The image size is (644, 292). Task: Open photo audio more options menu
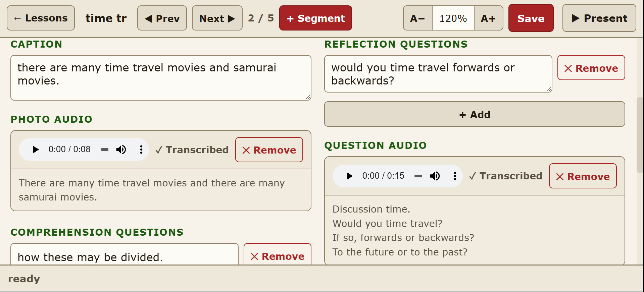click(141, 150)
